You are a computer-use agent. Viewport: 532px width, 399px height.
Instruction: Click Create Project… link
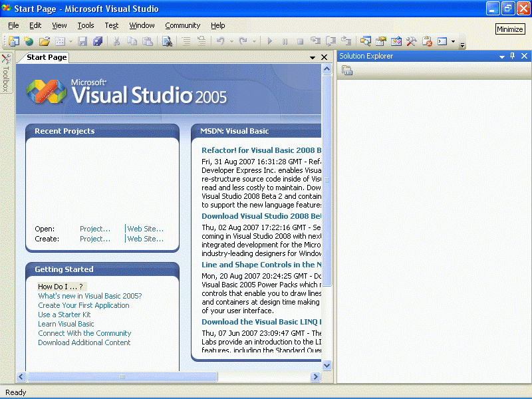click(x=95, y=239)
